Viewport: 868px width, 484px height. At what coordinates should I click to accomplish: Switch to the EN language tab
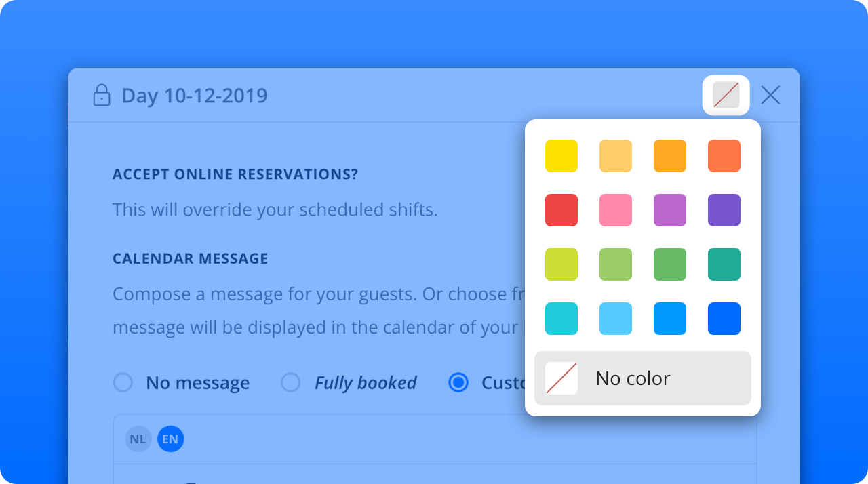coord(170,439)
